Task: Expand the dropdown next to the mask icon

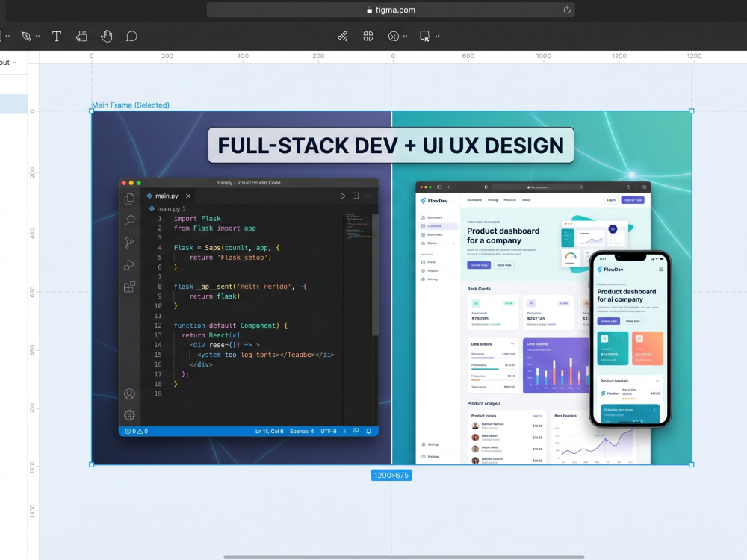Action: (x=405, y=36)
